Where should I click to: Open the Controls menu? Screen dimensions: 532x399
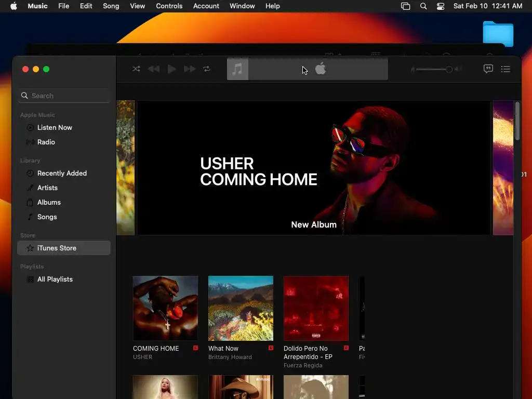coord(169,6)
